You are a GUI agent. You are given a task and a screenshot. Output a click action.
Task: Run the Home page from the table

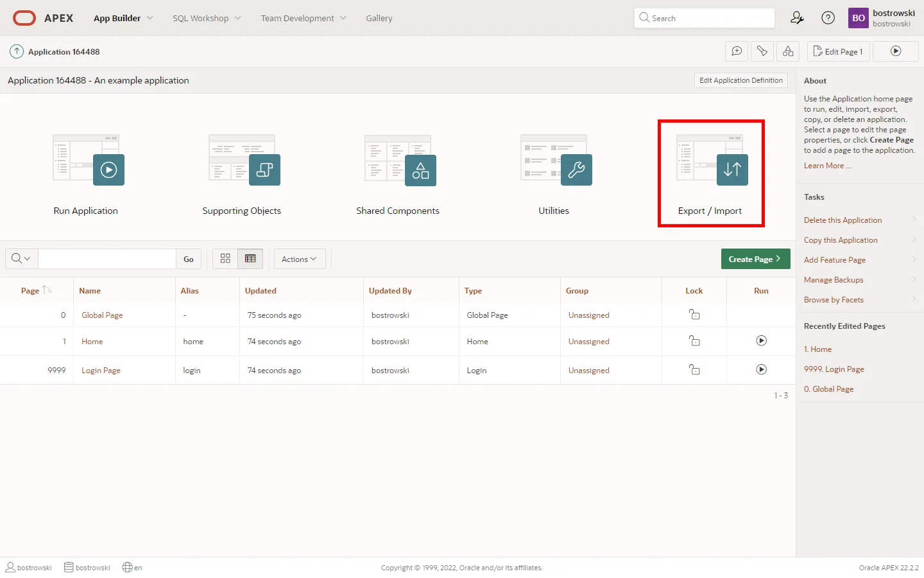761,341
